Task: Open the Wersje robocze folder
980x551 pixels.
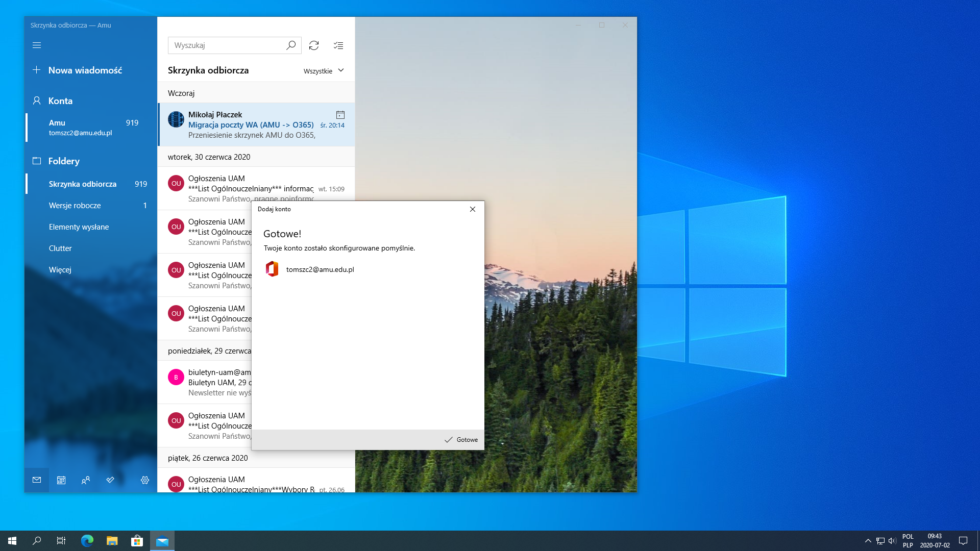Action: coord(75,206)
